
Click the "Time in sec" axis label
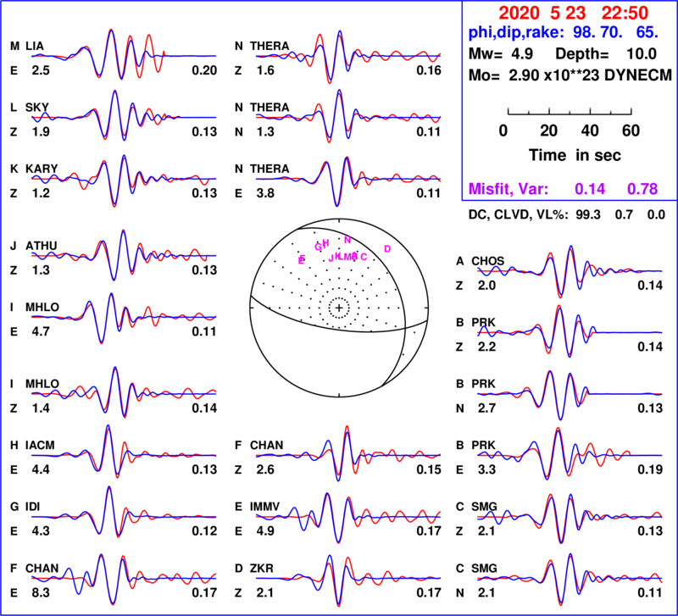pos(575,155)
